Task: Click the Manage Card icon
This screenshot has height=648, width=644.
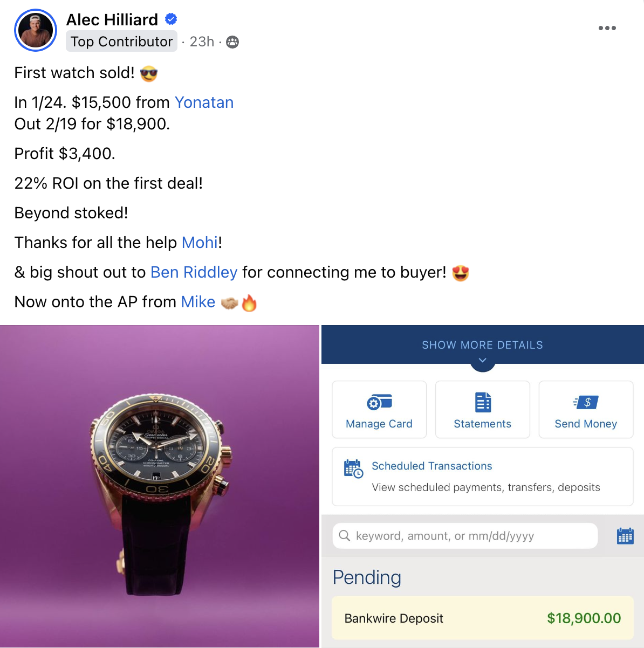Action: (379, 402)
